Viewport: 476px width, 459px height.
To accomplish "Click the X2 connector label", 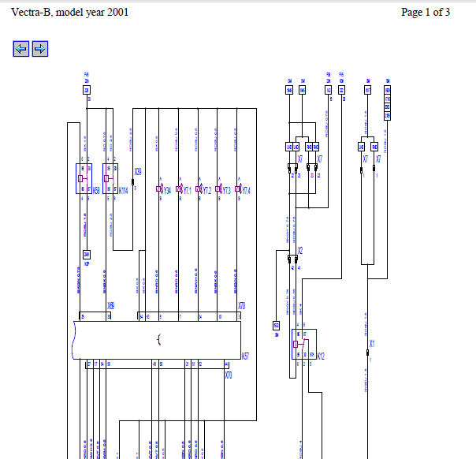I will pyautogui.click(x=300, y=250).
